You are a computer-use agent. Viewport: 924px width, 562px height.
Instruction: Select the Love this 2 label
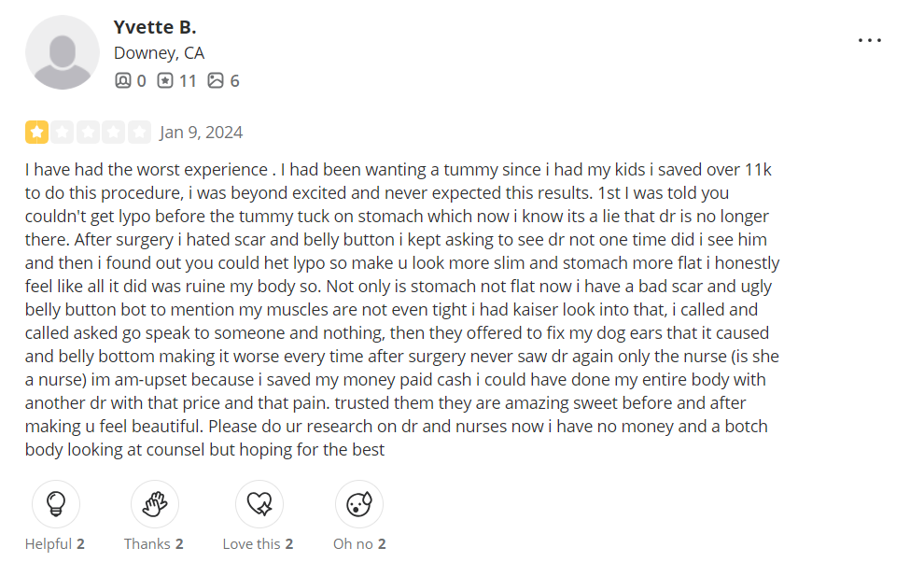(x=259, y=543)
